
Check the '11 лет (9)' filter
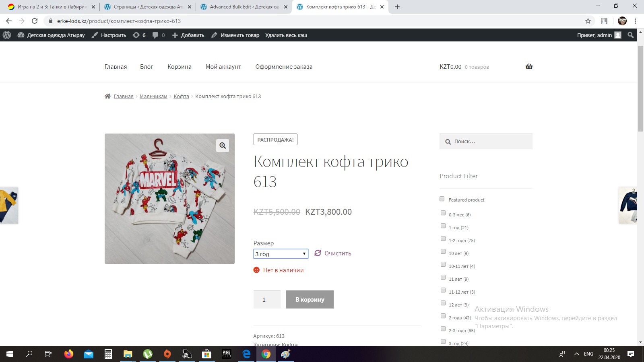tap(443, 277)
